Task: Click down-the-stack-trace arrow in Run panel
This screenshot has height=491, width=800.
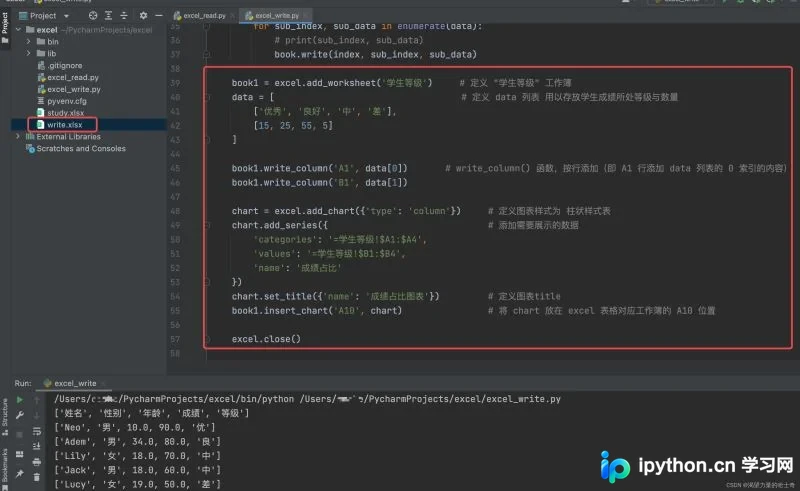Action: (x=37, y=415)
